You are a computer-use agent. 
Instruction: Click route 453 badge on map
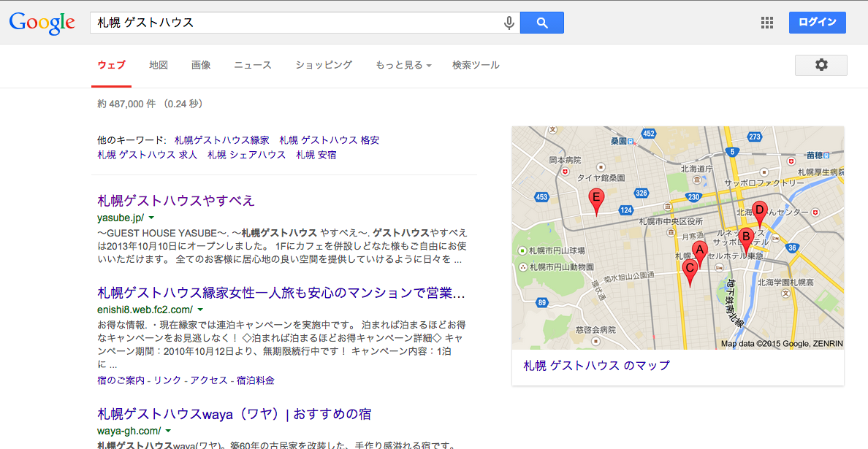[542, 196]
